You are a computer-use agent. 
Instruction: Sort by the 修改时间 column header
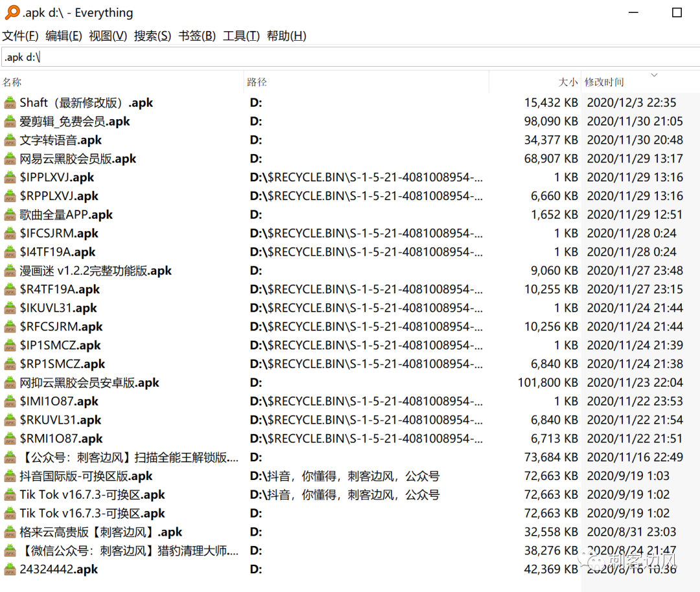pyautogui.click(x=640, y=82)
